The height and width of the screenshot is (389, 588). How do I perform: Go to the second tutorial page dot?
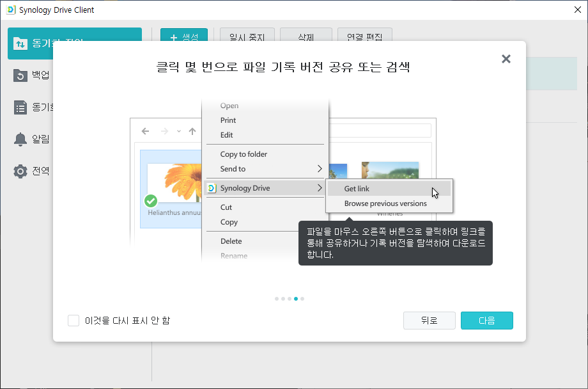pos(283,299)
